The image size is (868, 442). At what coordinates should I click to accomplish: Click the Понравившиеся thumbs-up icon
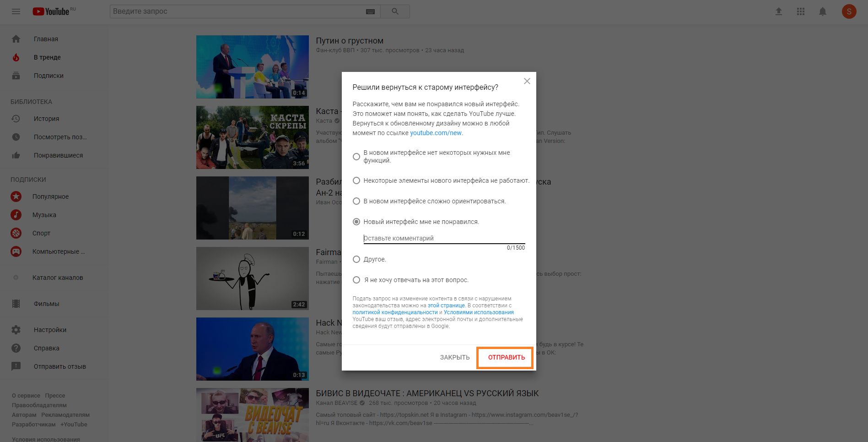[x=16, y=155]
